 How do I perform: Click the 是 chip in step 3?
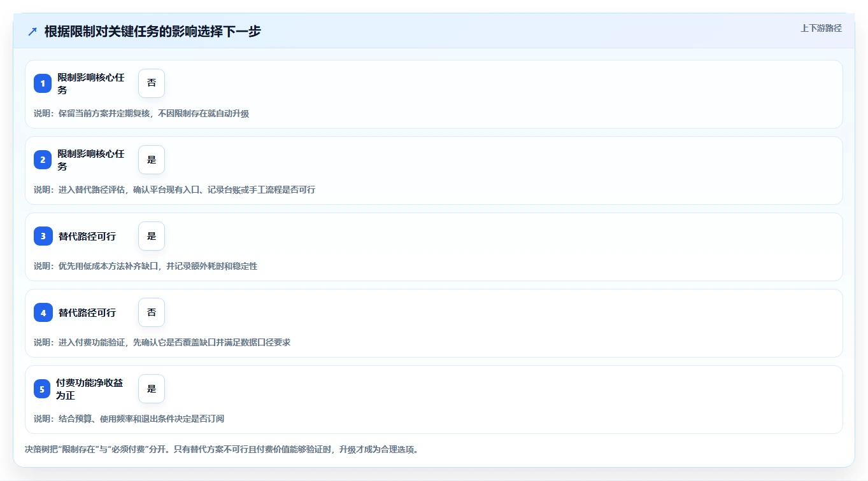pyautogui.click(x=152, y=236)
